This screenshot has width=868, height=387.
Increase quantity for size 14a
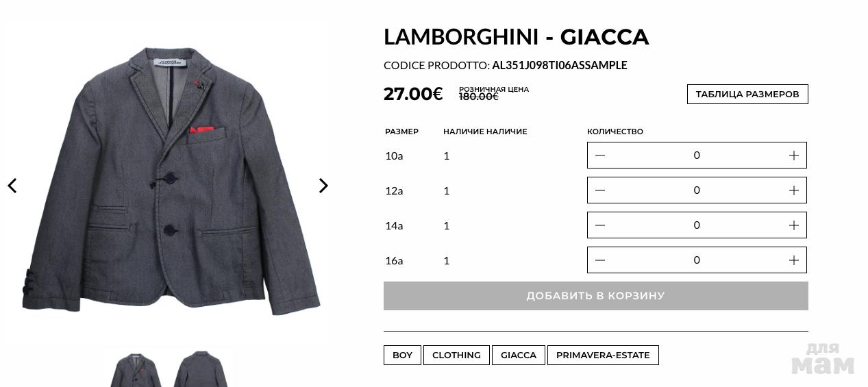[793, 225]
